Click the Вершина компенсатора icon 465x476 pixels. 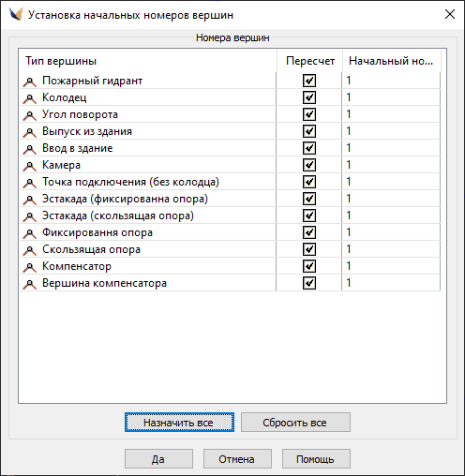coord(30,284)
